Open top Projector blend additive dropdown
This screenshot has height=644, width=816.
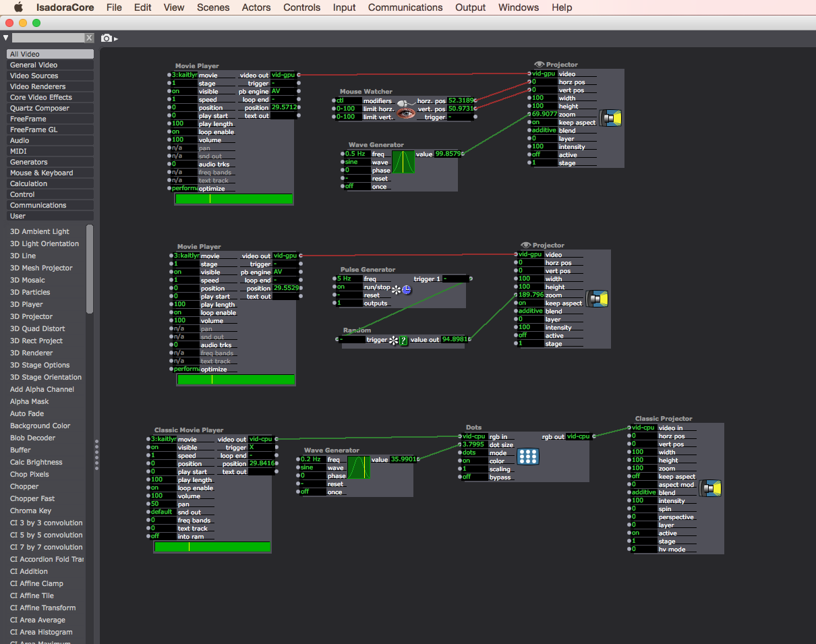[x=544, y=131]
